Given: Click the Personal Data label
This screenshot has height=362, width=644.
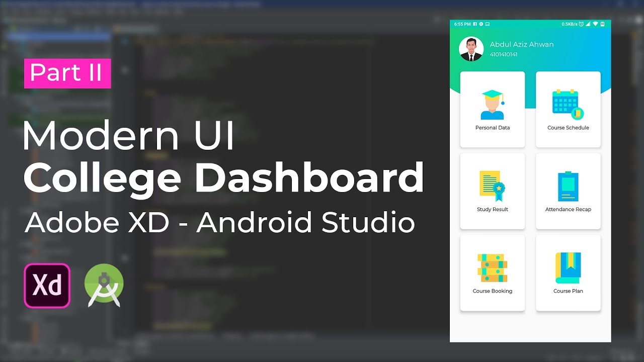Looking at the screenshot, I should point(493,128).
